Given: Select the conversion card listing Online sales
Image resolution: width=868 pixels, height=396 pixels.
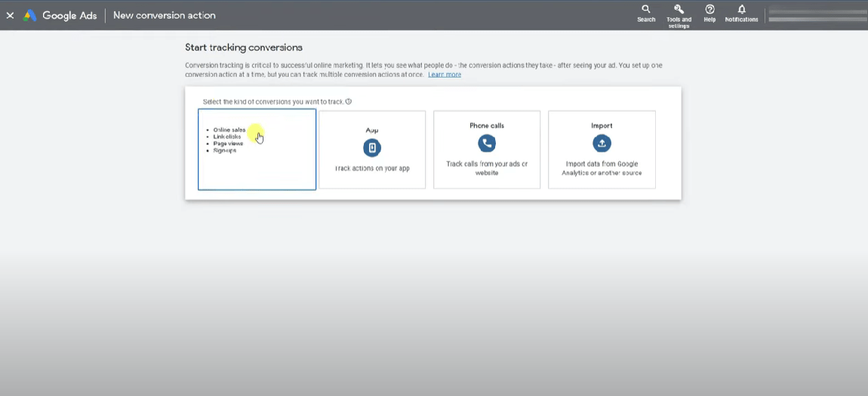Looking at the screenshot, I should pos(257,149).
